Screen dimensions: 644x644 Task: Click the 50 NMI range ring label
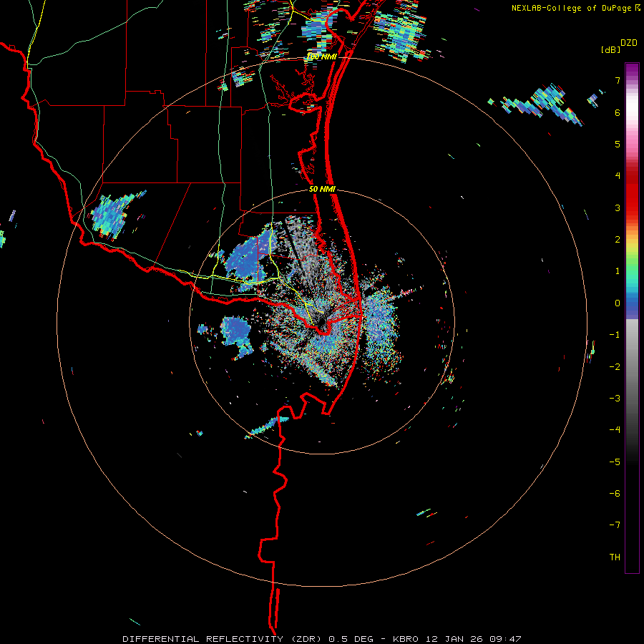click(x=322, y=190)
